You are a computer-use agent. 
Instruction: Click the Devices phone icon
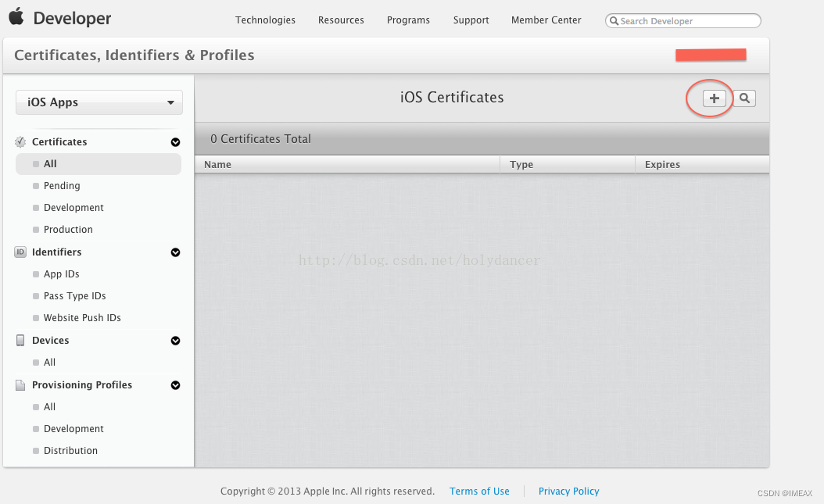coord(20,340)
